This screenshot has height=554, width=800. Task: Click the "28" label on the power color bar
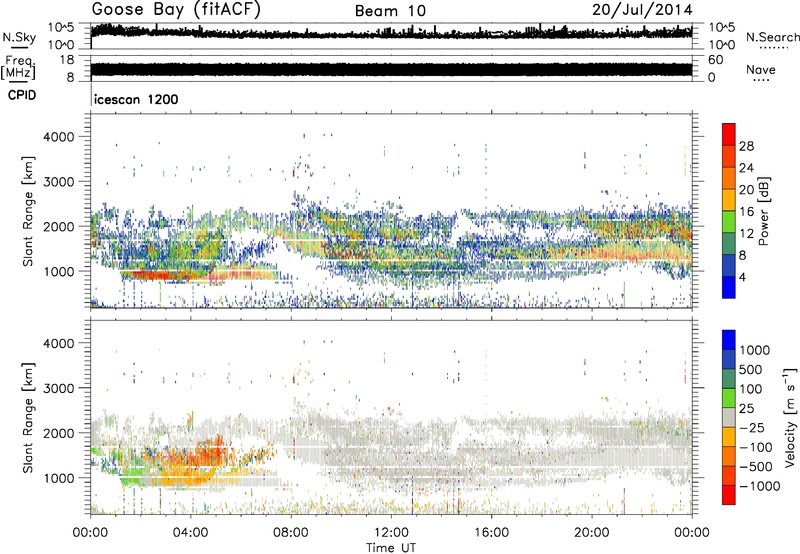click(746, 146)
